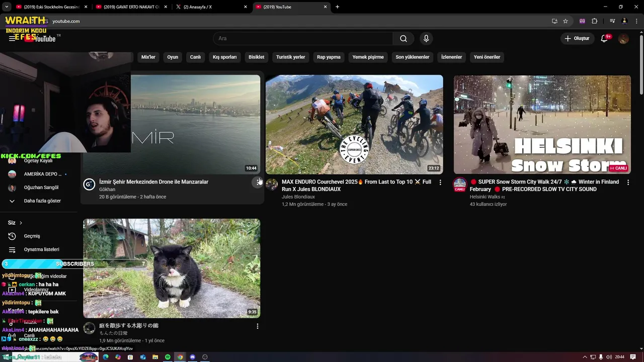The image size is (644, 362).
Task: Focus the Ara search field
Action: tap(303, 39)
